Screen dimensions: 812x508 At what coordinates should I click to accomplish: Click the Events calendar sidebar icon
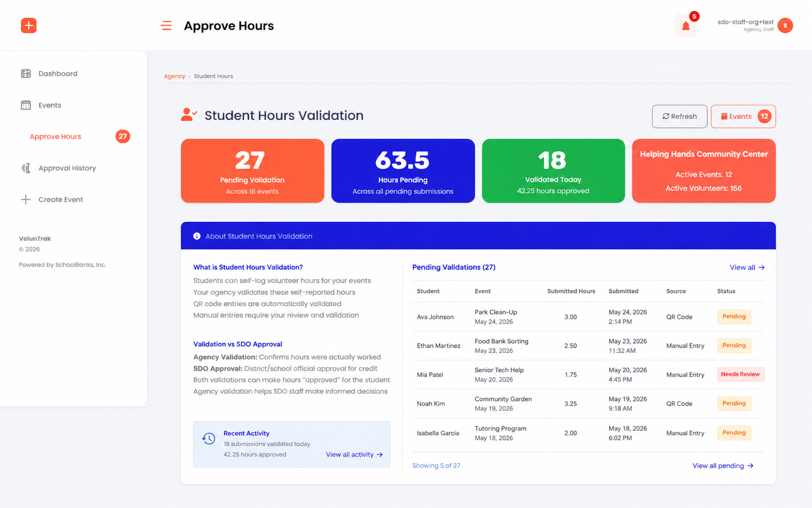26,105
